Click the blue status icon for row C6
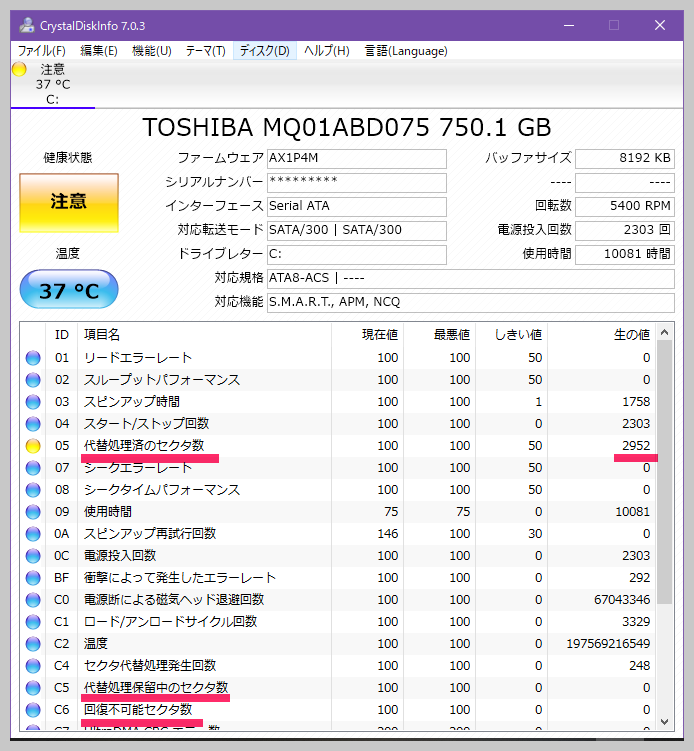Viewport: 694px width, 751px height. 33,710
